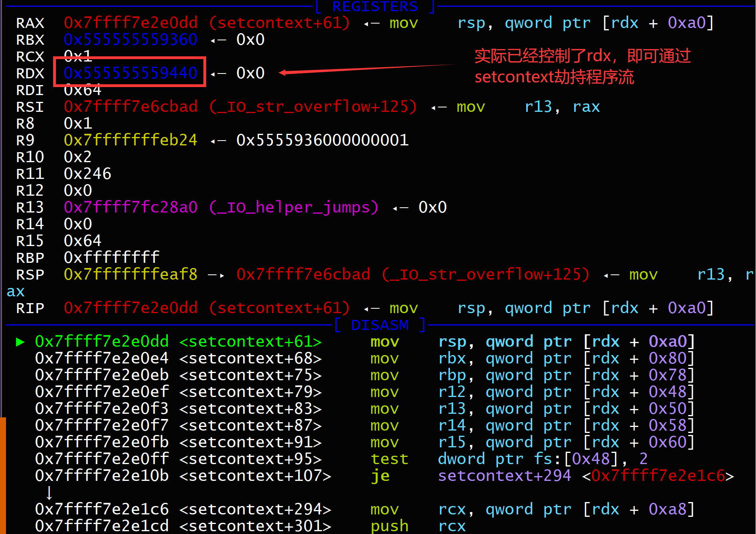756x534 pixels.
Task: Click the RBP value 0xffffffff
Action: pos(111,258)
